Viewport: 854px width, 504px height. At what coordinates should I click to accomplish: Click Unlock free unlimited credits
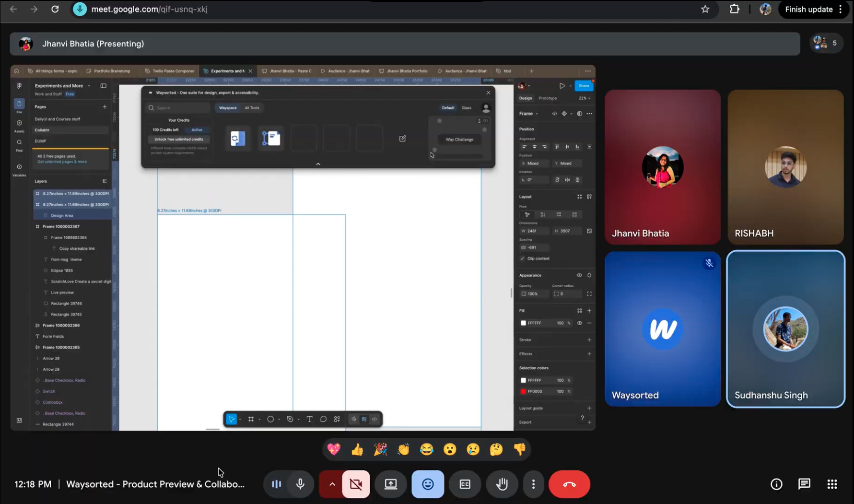click(x=179, y=140)
